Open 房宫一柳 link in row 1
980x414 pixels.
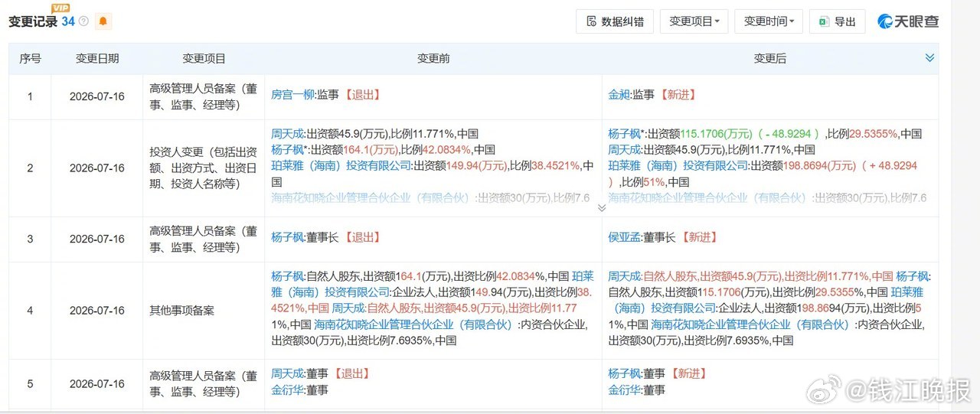click(x=293, y=95)
